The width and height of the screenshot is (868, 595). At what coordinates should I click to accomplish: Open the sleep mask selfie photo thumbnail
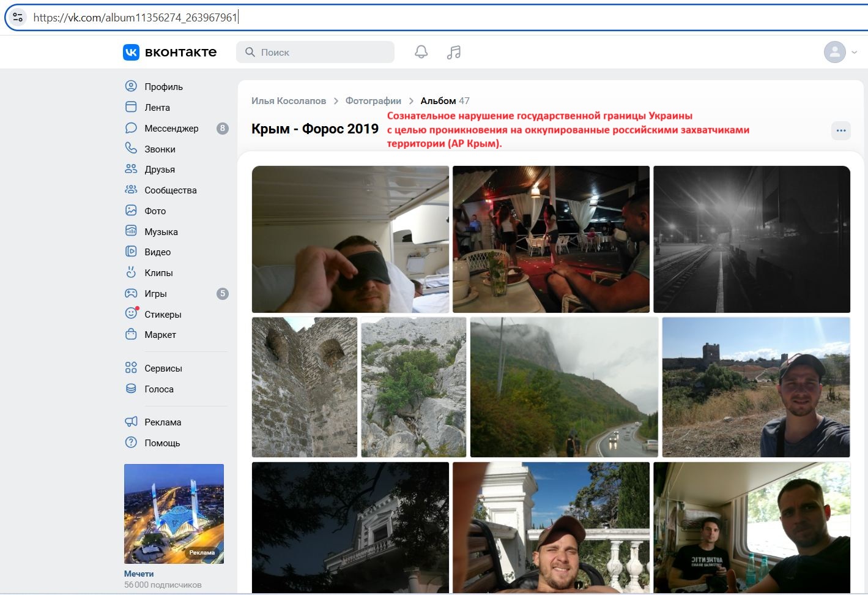tap(351, 239)
